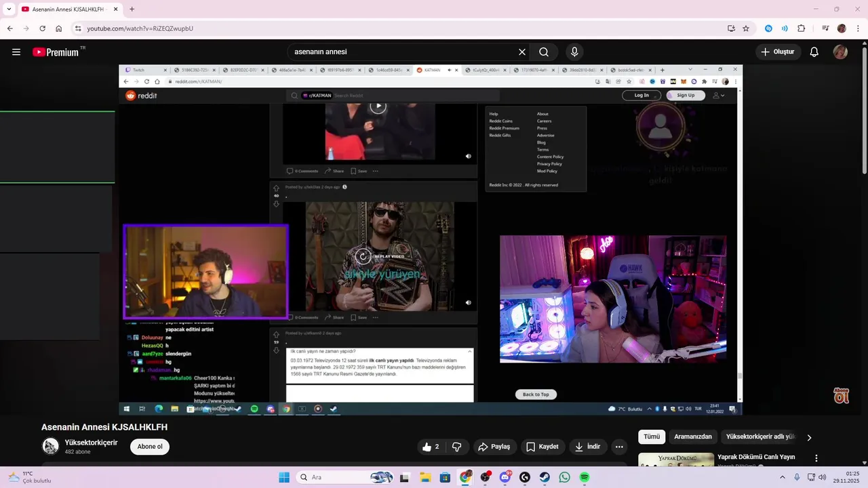Go back with Chrome's back arrow
The height and width of the screenshot is (488, 868).
click(x=10, y=28)
